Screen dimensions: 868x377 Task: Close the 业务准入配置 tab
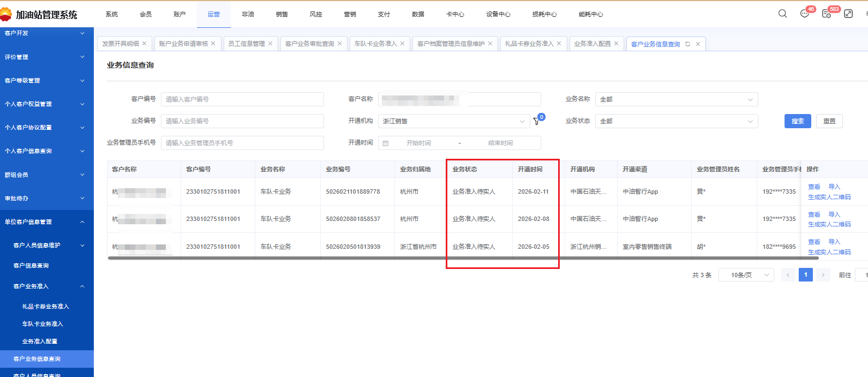616,44
